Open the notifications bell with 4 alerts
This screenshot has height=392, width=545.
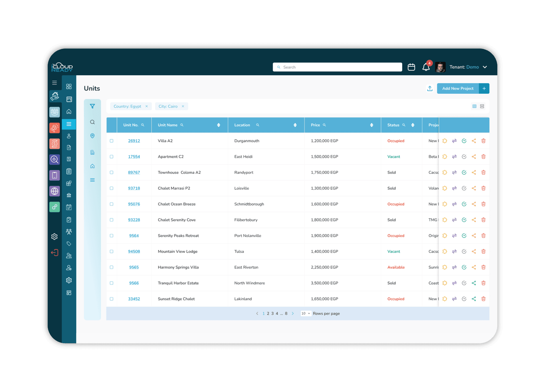pos(426,67)
